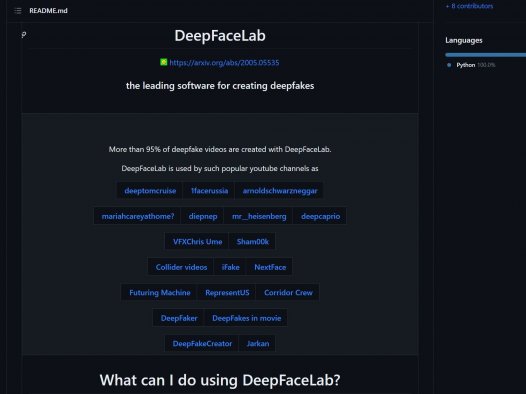
Task: Open the README outline list icon
Action: click(18, 11)
